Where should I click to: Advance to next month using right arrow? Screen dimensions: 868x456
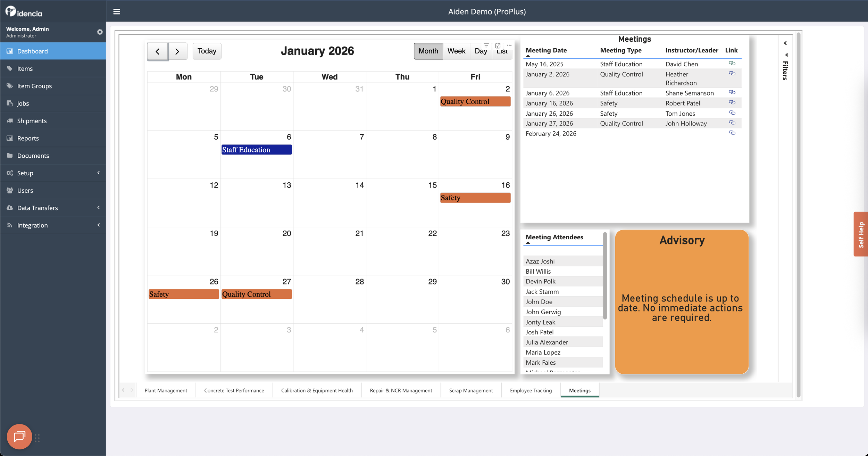pyautogui.click(x=177, y=51)
